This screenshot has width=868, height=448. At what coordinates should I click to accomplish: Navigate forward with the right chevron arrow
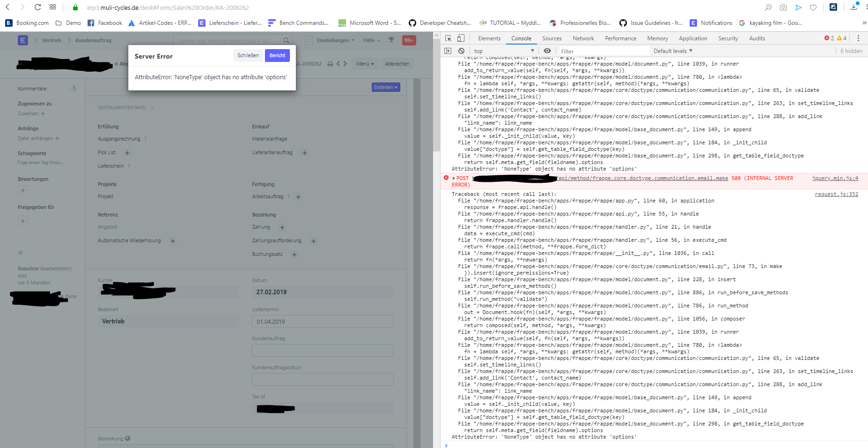pyautogui.click(x=346, y=63)
